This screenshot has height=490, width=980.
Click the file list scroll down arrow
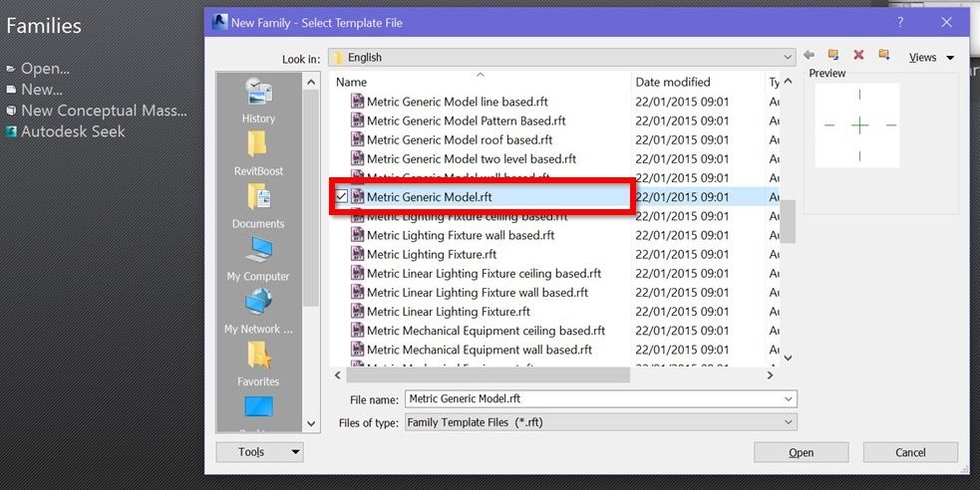(x=788, y=358)
